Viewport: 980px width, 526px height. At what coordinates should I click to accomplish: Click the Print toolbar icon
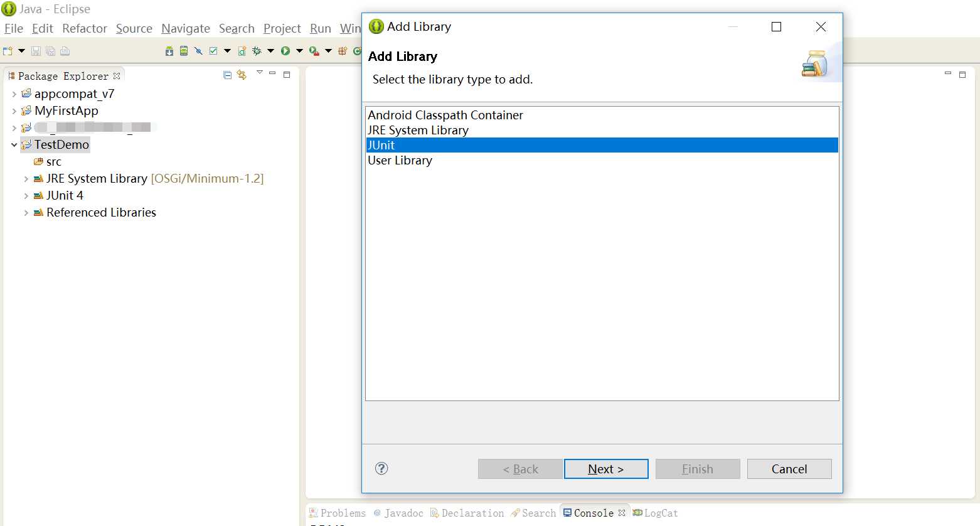point(65,51)
